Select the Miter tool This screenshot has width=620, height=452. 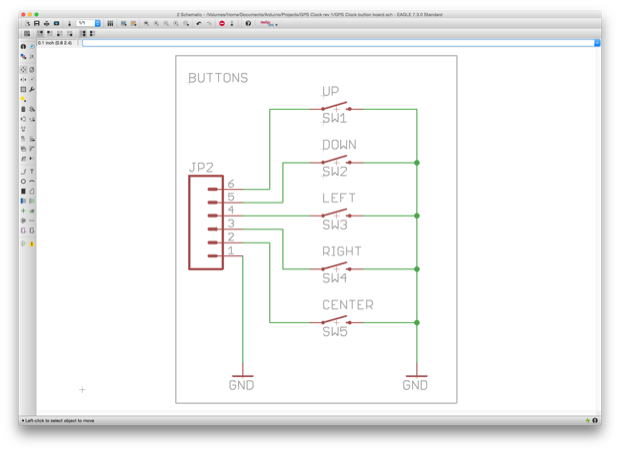click(x=32, y=149)
